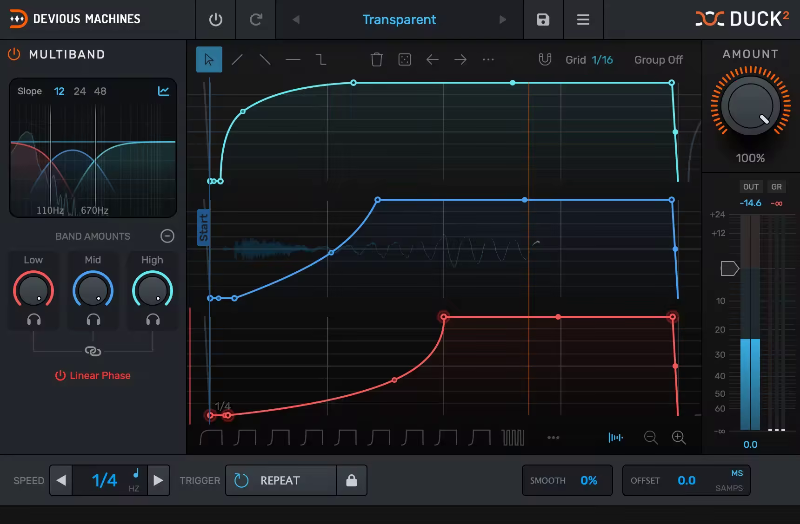This screenshot has width=800, height=524.
Task: Open the Repeat trigger mode dropdown
Action: 280,480
